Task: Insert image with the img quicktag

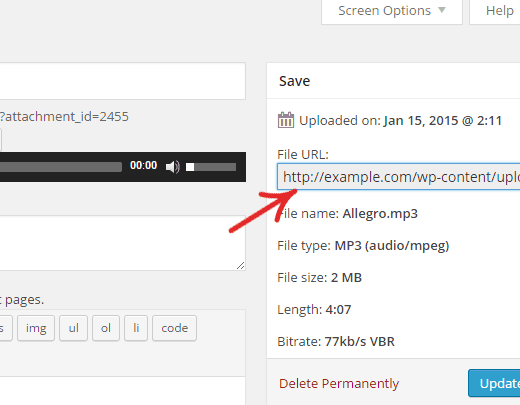Action: click(36, 328)
